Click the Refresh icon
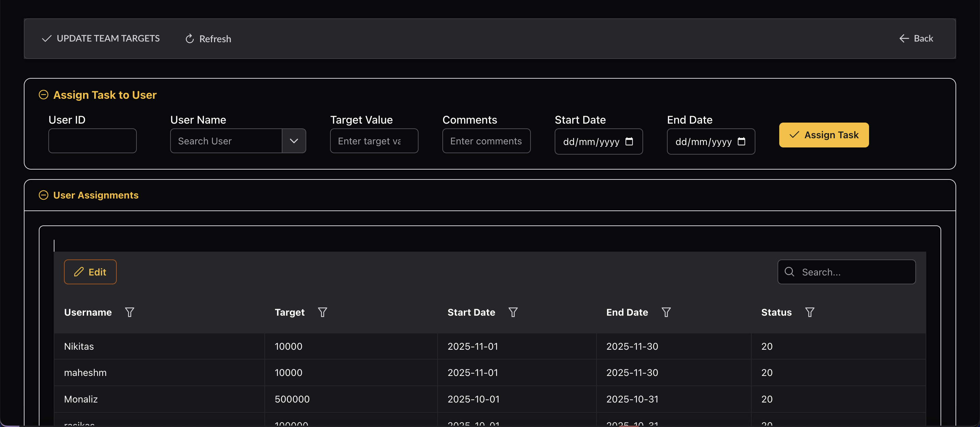The width and height of the screenshot is (980, 427). click(x=190, y=38)
